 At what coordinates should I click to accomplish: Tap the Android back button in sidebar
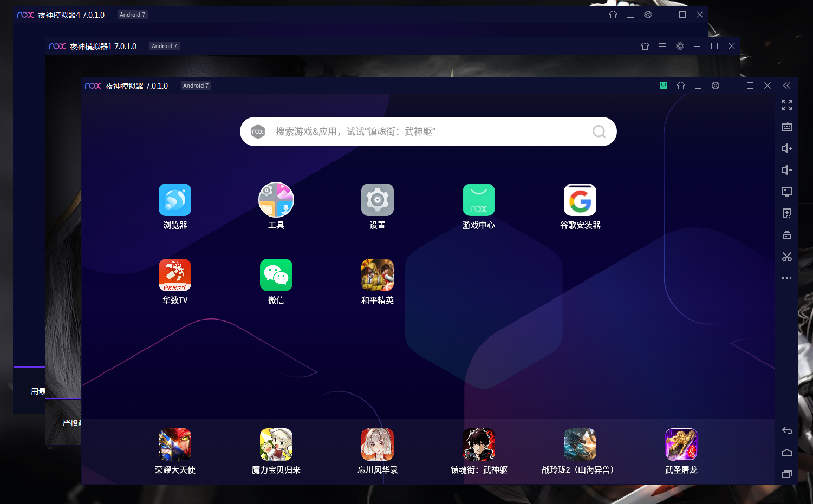coord(787,431)
